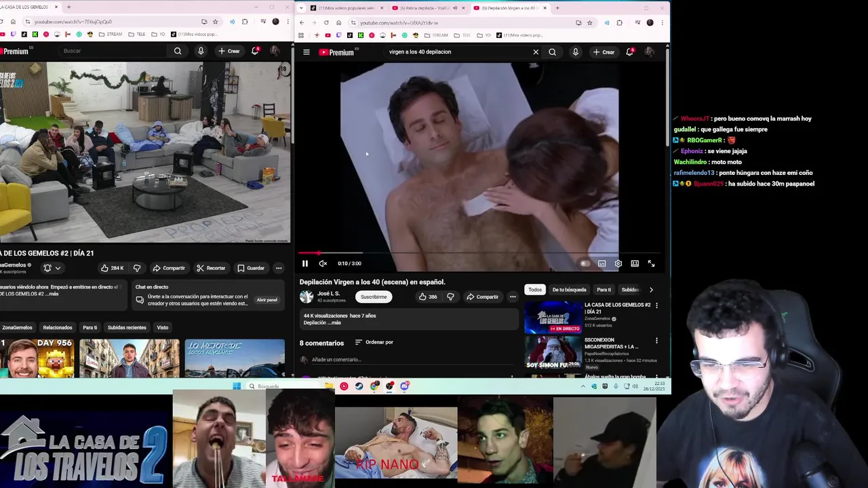
Task: Open more actions beside Guardar in left window
Action: pos(279,268)
